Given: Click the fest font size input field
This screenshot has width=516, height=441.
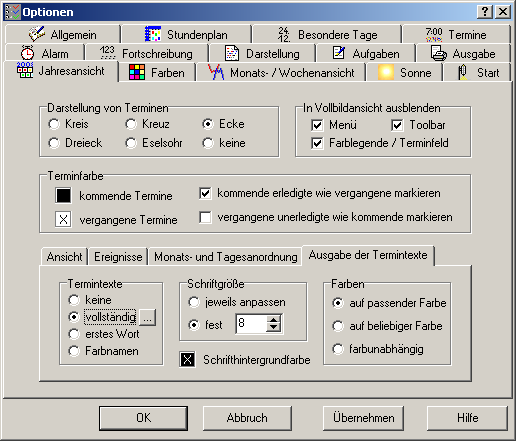Looking at the screenshot, I should (x=252, y=323).
